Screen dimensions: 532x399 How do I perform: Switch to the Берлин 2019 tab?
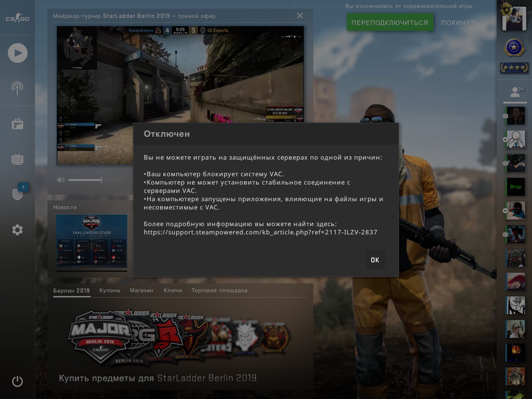click(71, 291)
